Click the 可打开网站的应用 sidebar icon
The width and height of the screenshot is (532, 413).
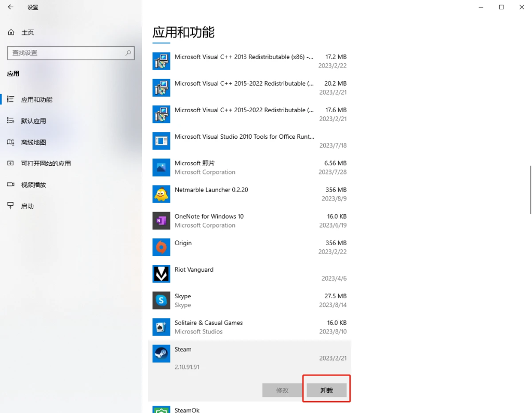point(10,163)
